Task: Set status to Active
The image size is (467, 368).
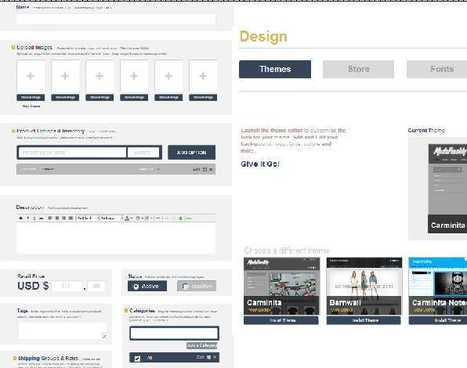Action: click(147, 286)
